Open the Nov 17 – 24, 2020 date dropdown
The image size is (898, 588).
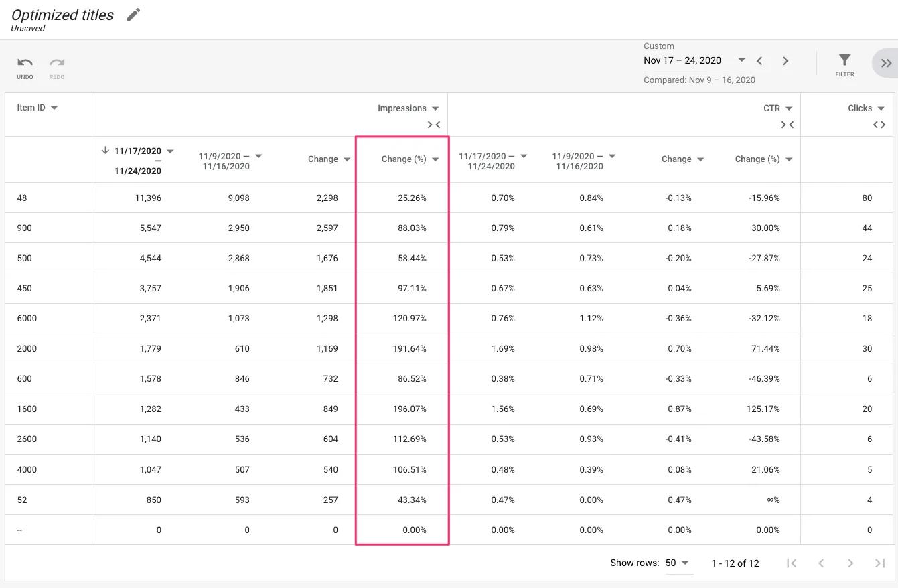click(741, 60)
